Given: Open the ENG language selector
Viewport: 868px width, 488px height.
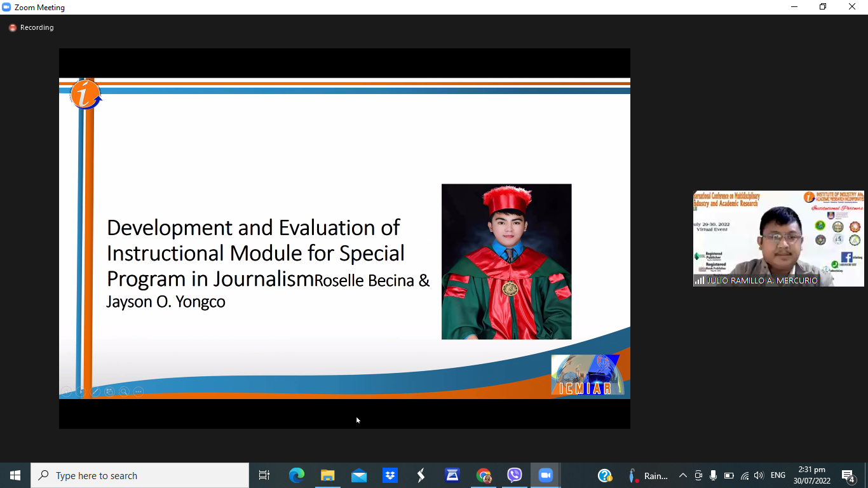Looking at the screenshot, I should (x=778, y=475).
